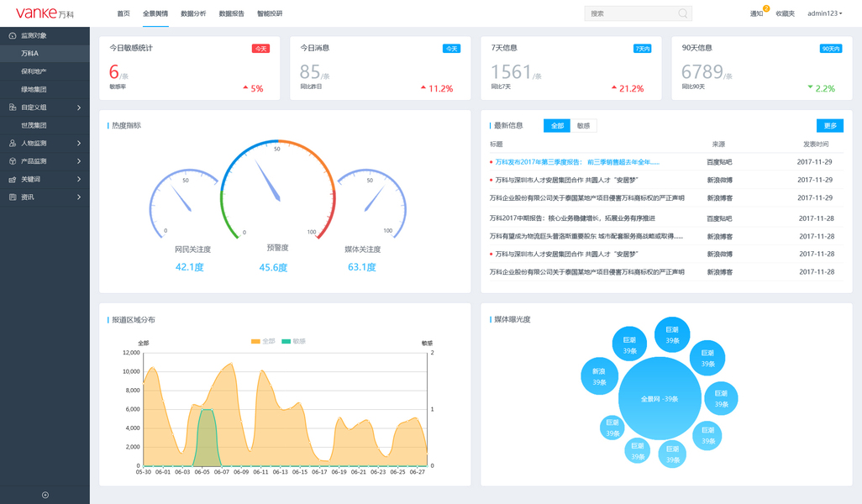Expand the 人物监测 chevron
Viewport: 862px width, 504px height.
[79, 144]
